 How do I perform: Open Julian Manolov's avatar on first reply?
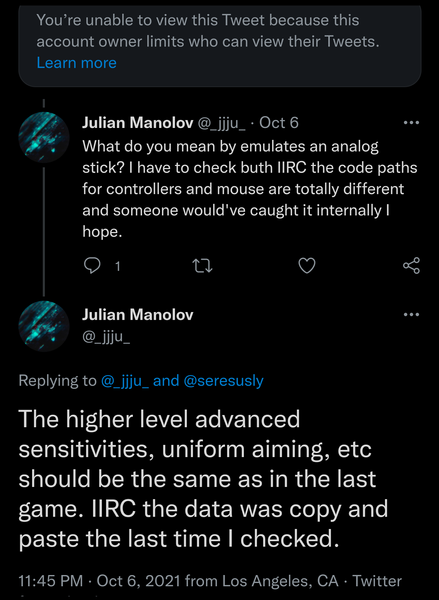(x=44, y=137)
